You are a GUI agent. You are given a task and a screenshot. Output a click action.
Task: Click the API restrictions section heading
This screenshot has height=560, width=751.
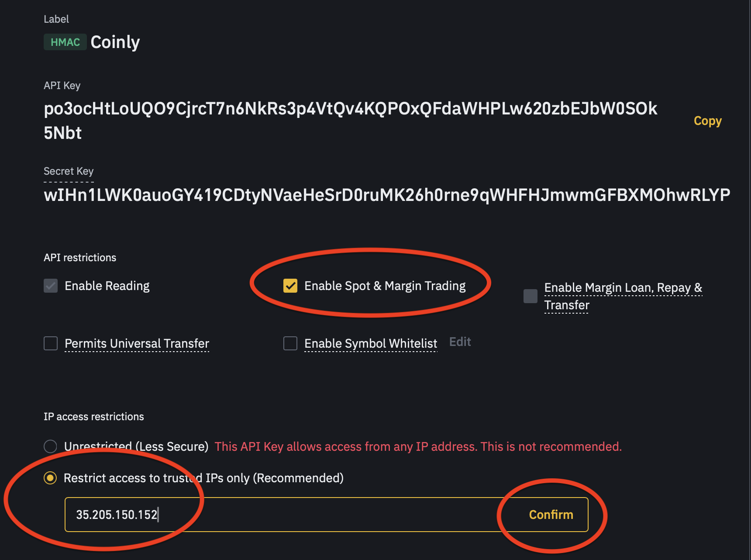(80, 257)
